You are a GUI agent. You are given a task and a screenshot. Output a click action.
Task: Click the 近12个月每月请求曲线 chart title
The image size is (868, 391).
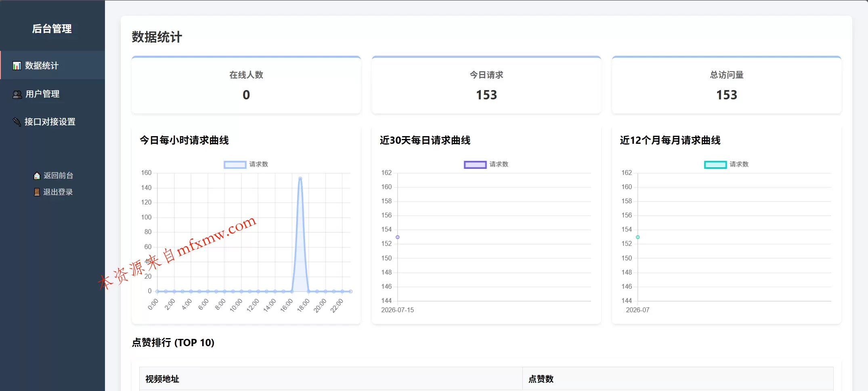click(x=670, y=140)
